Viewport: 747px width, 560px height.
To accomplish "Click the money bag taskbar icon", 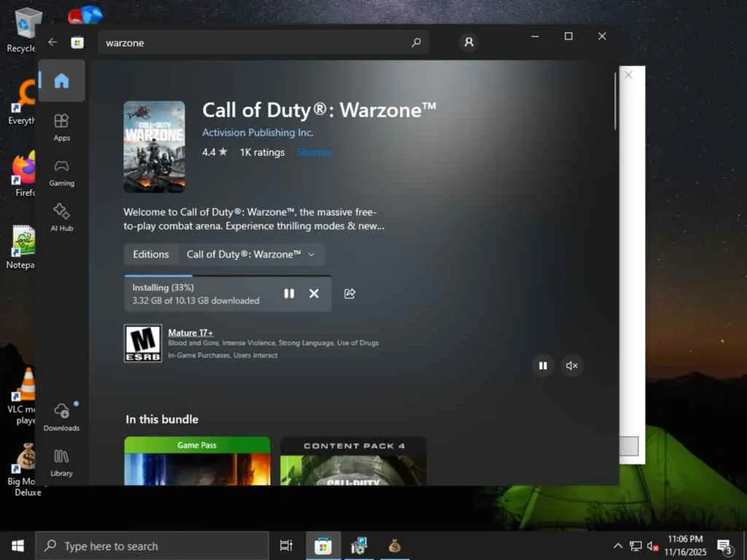I will (395, 545).
